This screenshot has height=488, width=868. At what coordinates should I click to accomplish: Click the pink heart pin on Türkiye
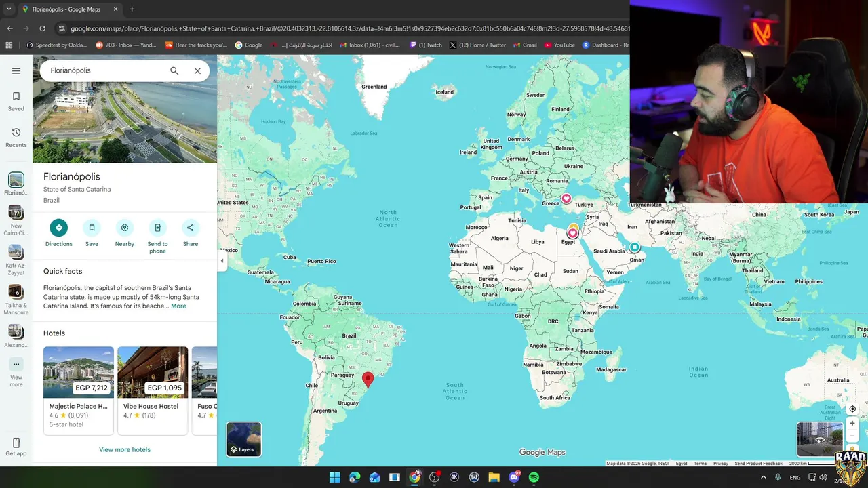pyautogui.click(x=566, y=199)
